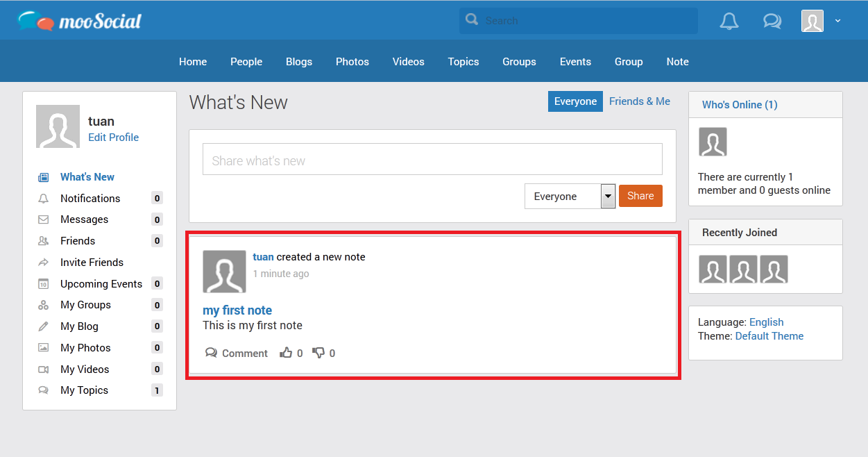Click the Comment speech bubble icon
The width and height of the screenshot is (868, 457).
click(212, 353)
